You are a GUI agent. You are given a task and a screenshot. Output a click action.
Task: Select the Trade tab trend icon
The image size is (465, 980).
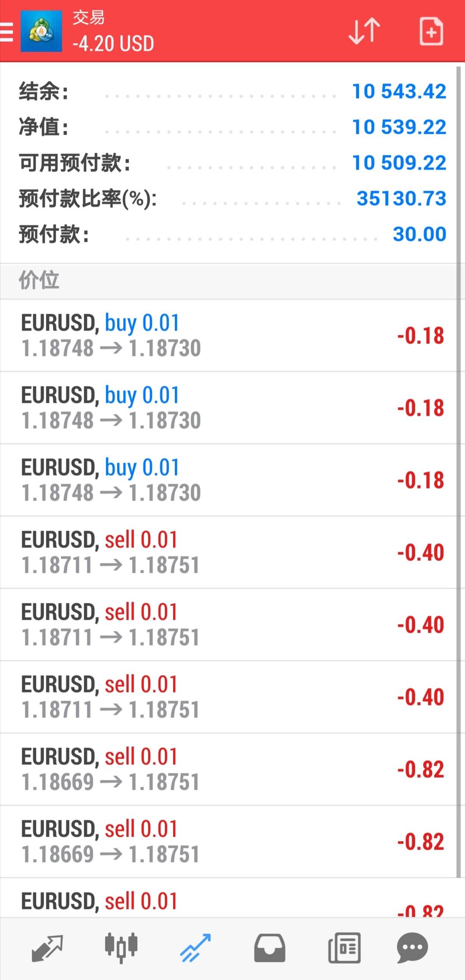click(195, 948)
